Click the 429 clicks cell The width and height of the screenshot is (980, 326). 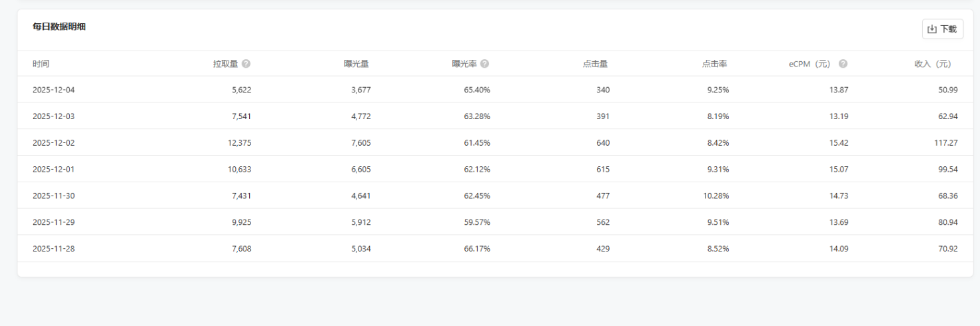(603, 249)
